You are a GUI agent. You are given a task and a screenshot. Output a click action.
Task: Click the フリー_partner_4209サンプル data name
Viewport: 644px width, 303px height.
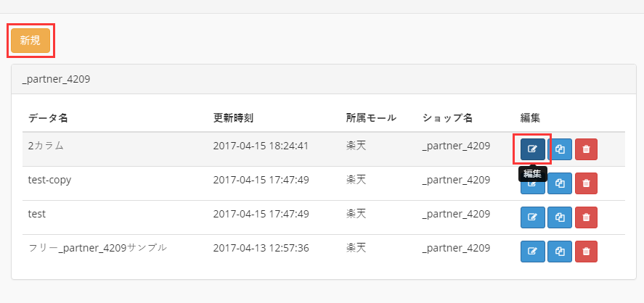coord(98,248)
